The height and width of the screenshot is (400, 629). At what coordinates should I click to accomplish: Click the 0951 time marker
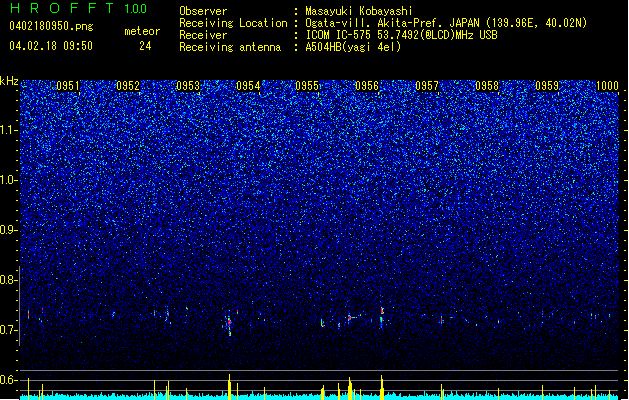(x=68, y=86)
